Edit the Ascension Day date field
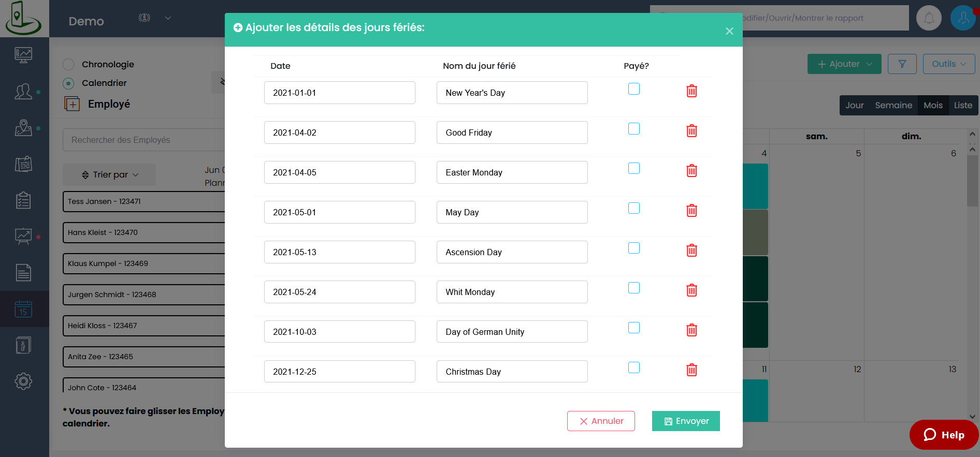The width and height of the screenshot is (980, 457). point(339,253)
